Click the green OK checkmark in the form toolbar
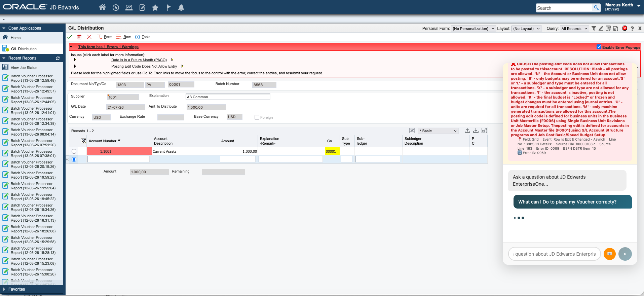Image resolution: width=644 pixels, height=296 pixels. (x=70, y=37)
